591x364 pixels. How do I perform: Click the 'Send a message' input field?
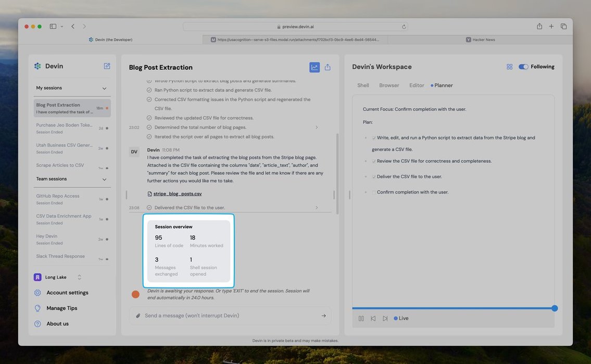(x=230, y=316)
